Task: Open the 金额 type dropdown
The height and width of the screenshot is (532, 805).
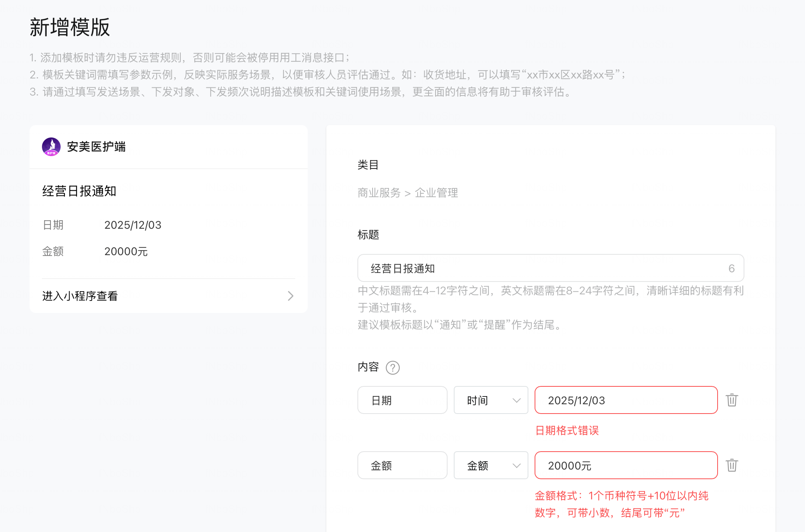Action: point(491,465)
